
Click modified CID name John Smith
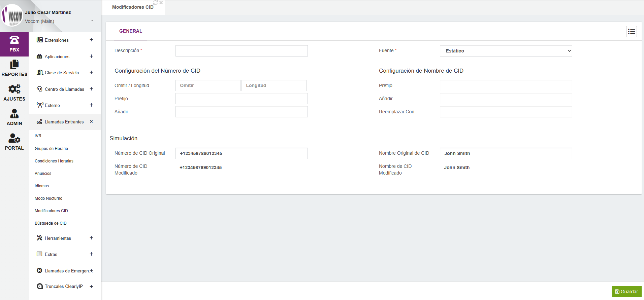[x=457, y=167]
